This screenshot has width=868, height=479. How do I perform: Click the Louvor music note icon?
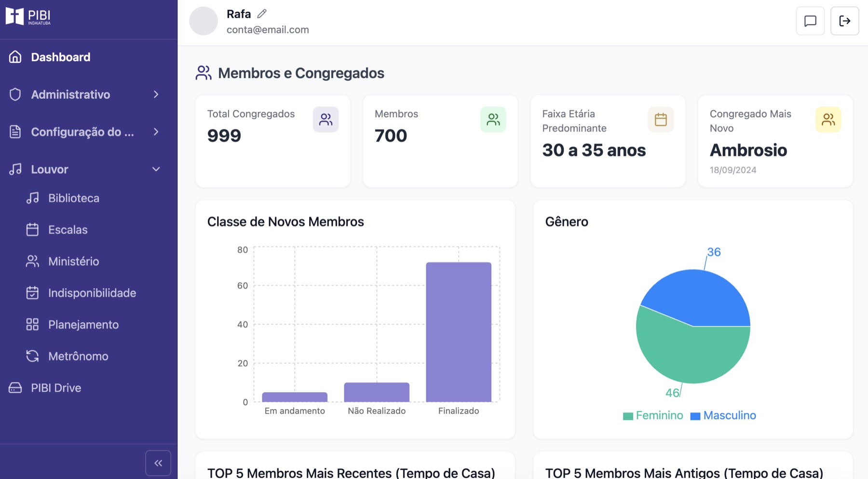15,169
